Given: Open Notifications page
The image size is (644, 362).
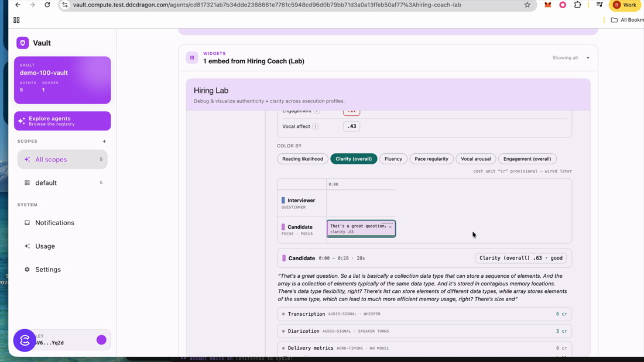Looking at the screenshot, I should point(63,223).
